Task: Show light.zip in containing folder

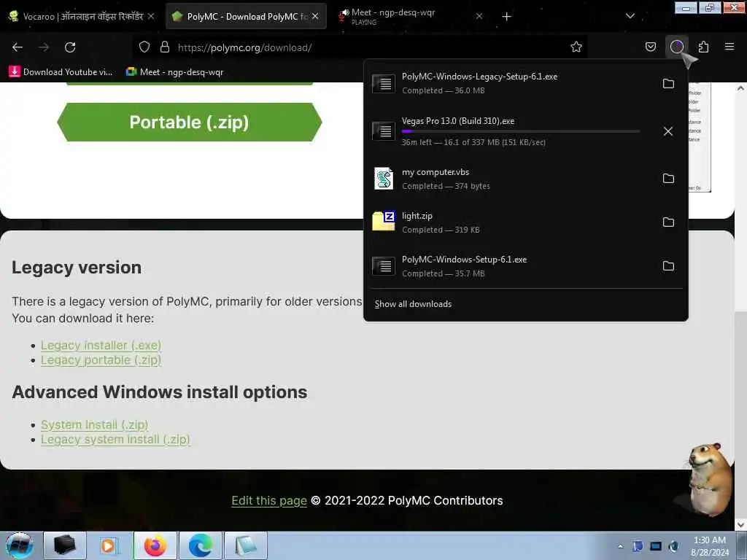Action: (668, 222)
